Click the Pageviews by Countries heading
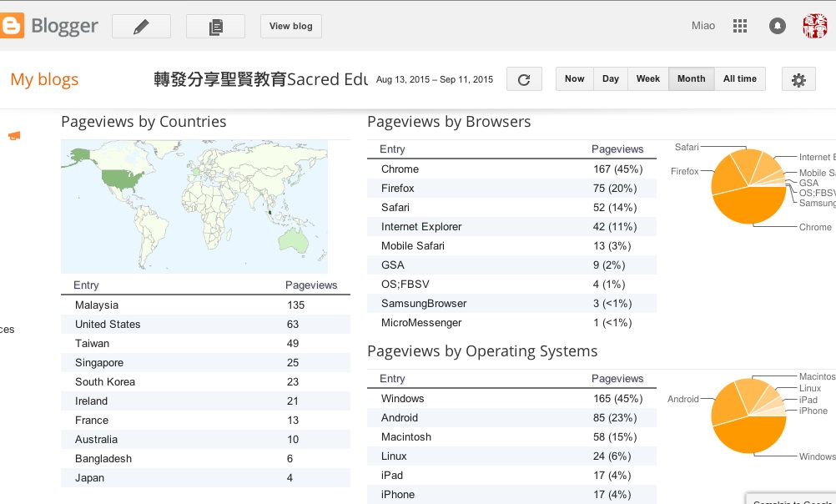836x504 pixels. 144,122
